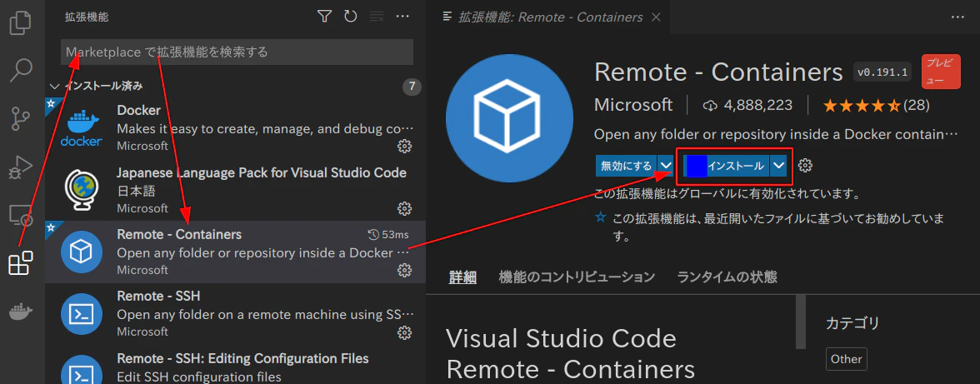This screenshot has width=980, height=384.
Task: Open Remote Explorer view
Action: [x=22, y=215]
